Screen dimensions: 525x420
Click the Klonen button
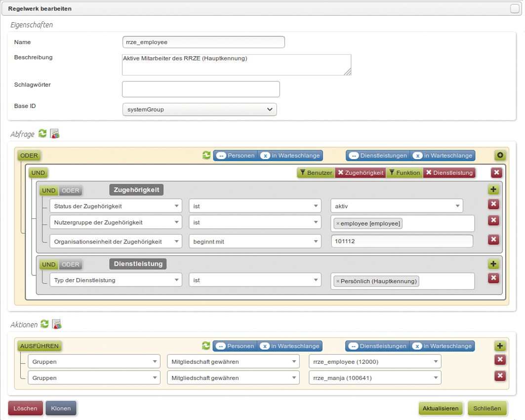61,409
